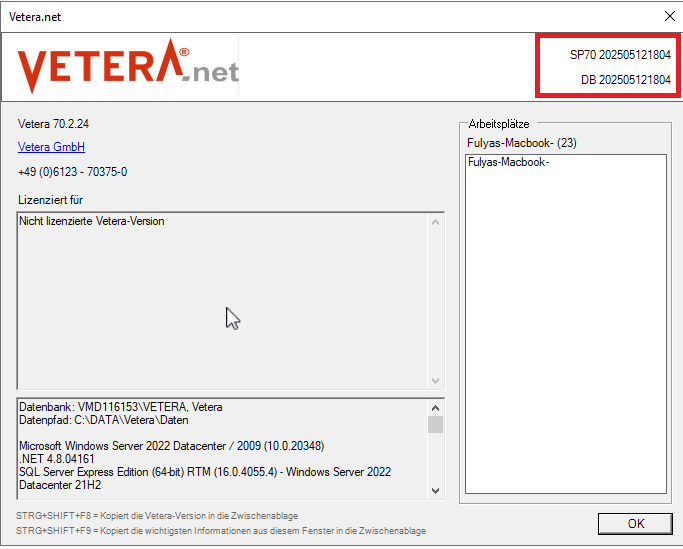683x549 pixels.
Task: Close the Vetera.net dialog window
Action: point(670,16)
